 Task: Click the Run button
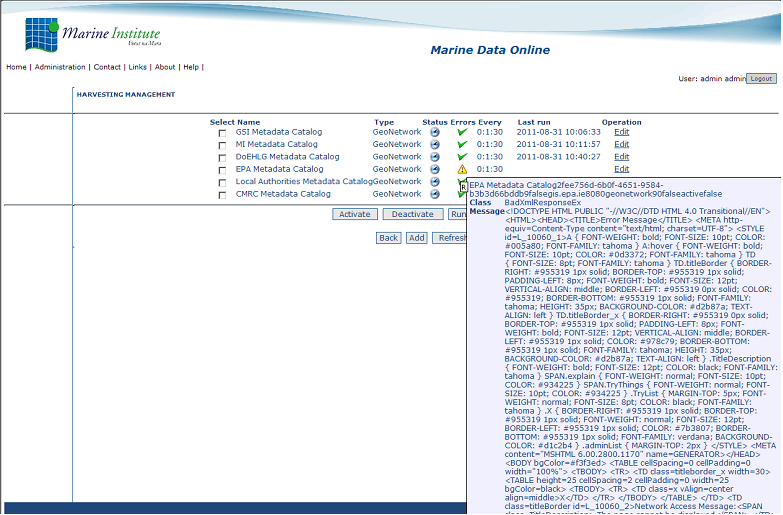coord(457,214)
